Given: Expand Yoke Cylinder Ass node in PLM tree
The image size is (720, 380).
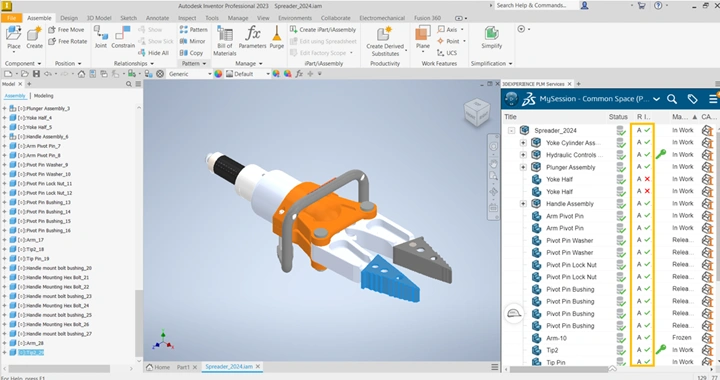Looking at the screenshot, I should (523, 143).
